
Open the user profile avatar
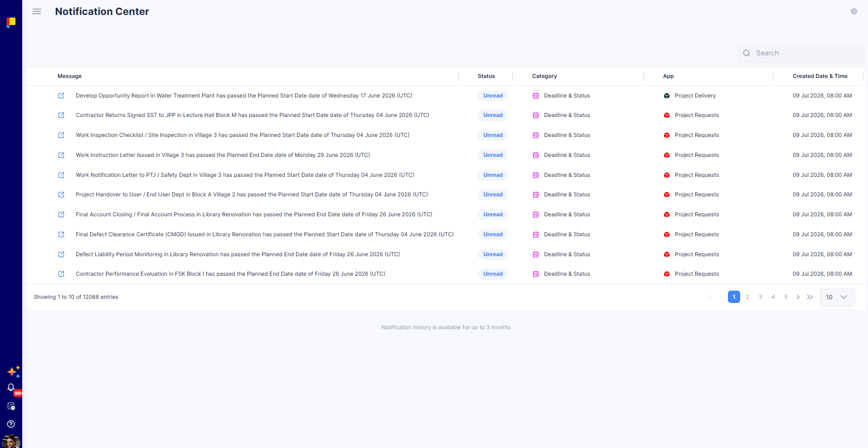click(11, 441)
